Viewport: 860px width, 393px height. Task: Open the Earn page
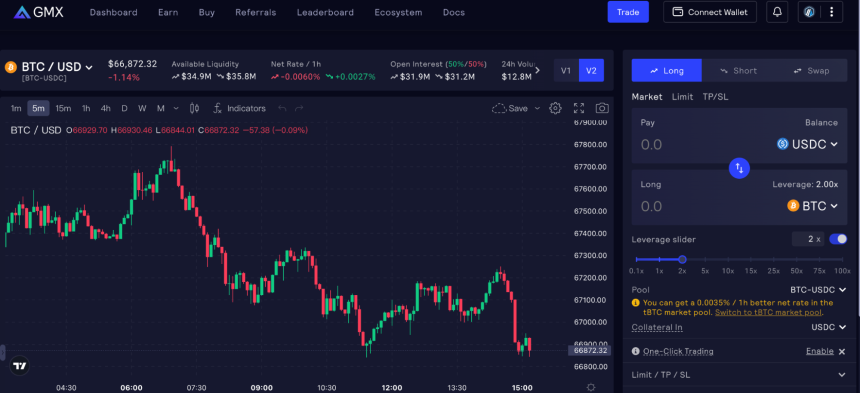point(168,12)
